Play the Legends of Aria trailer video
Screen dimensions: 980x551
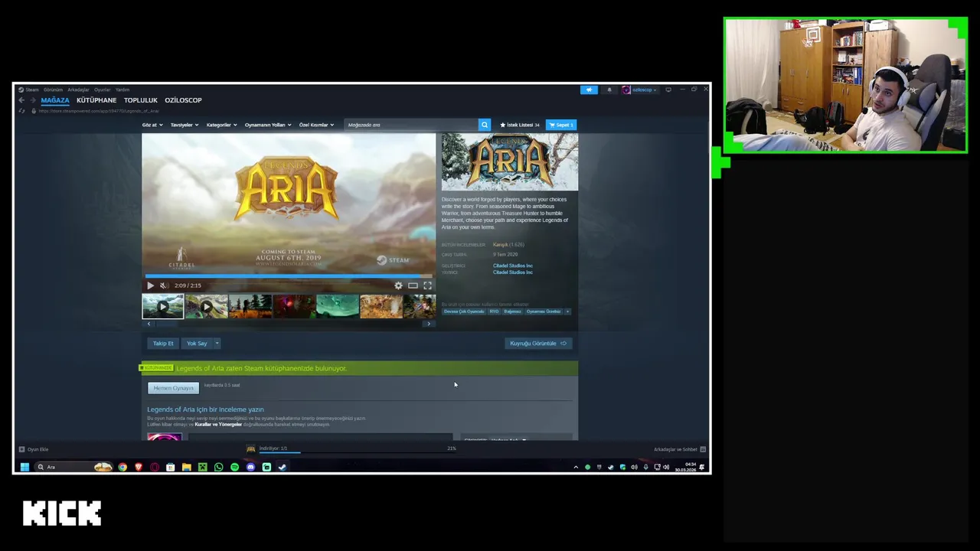150,285
